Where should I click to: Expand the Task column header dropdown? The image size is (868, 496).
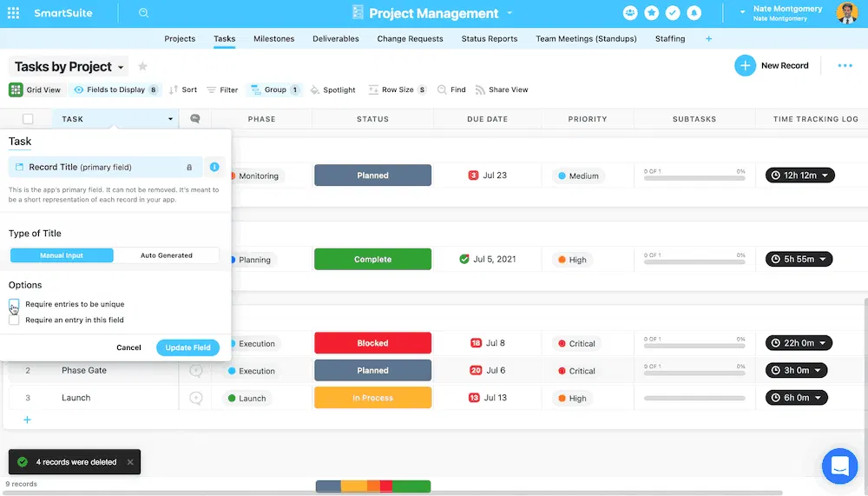pyautogui.click(x=170, y=119)
